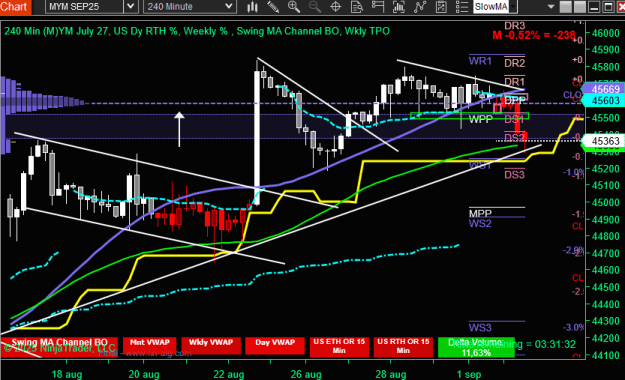Maximize the chart window
Viewport: 625px width, 380px height.
point(608,7)
